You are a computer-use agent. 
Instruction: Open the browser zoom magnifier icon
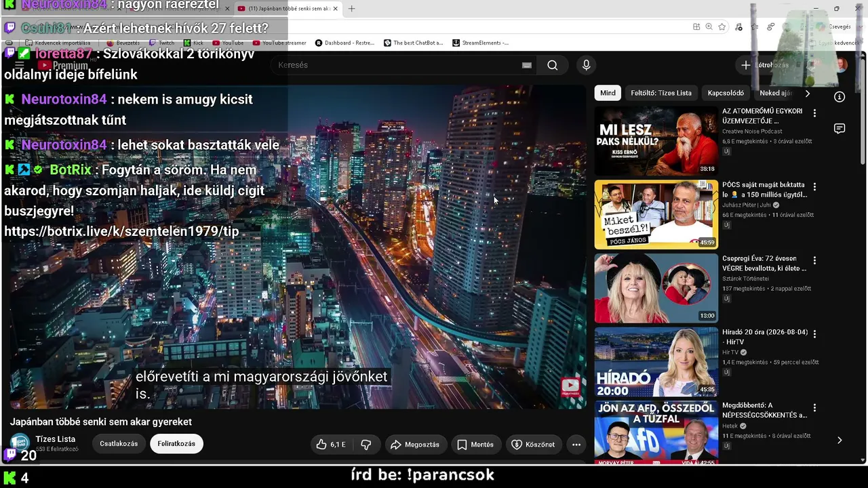(709, 27)
